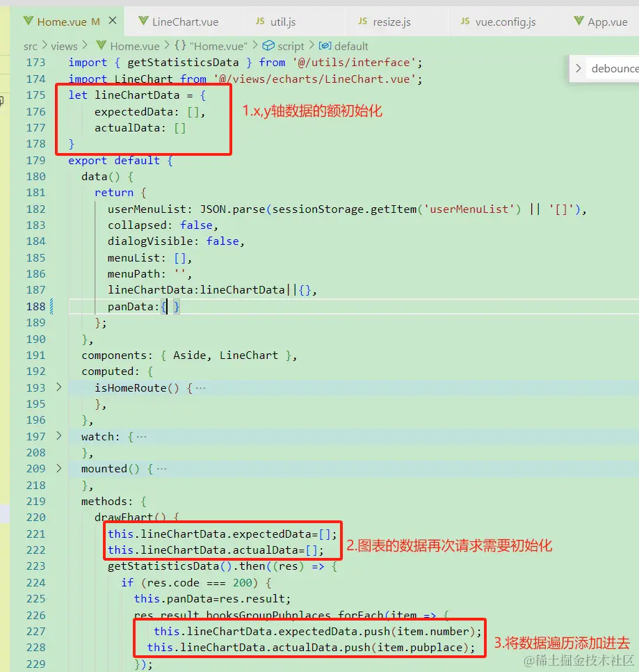Click line number 188 in the gutter
The width and height of the screenshot is (639, 672).
pyautogui.click(x=36, y=306)
